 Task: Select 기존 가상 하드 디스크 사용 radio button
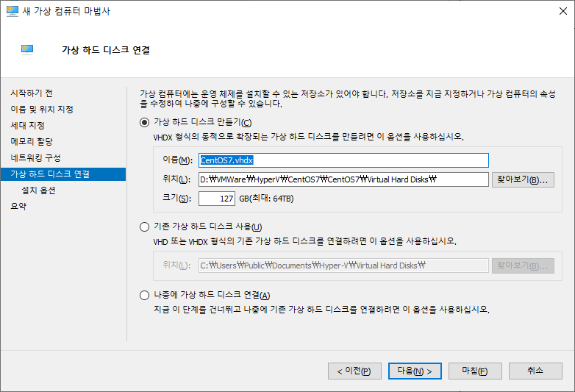[144, 227]
